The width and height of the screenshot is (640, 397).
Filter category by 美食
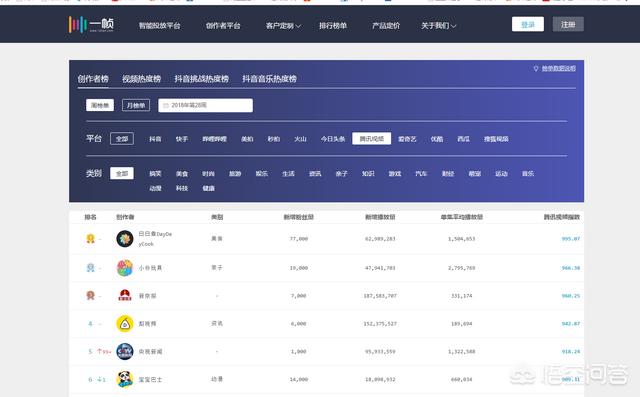[x=182, y=174]
